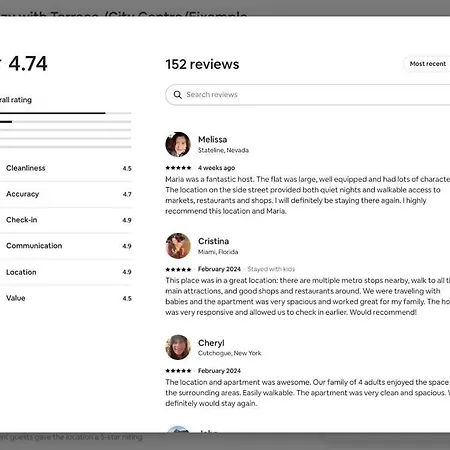Click Cristina's five-star rating icons
Image resolution: width=450 pixels, height=450 pixels.
[178, 269]
